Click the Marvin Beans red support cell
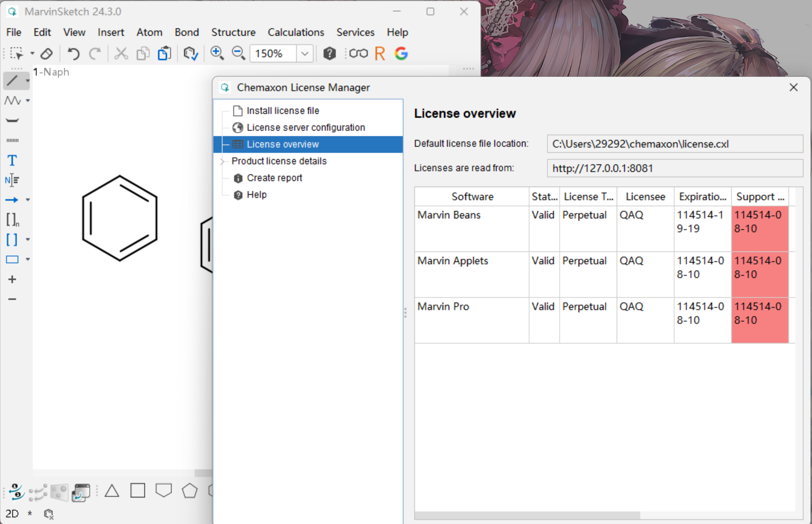Screen dimensions: 812x524 [760, 228]
